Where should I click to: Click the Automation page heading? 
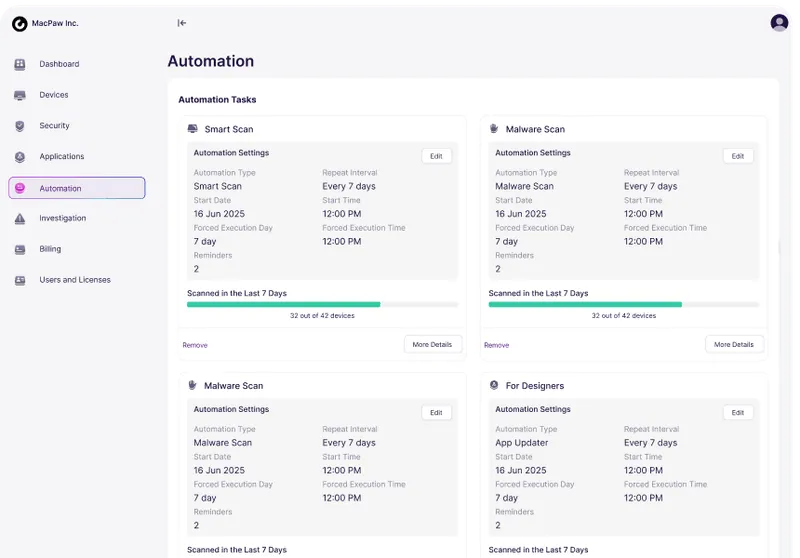tap(211, 61)
